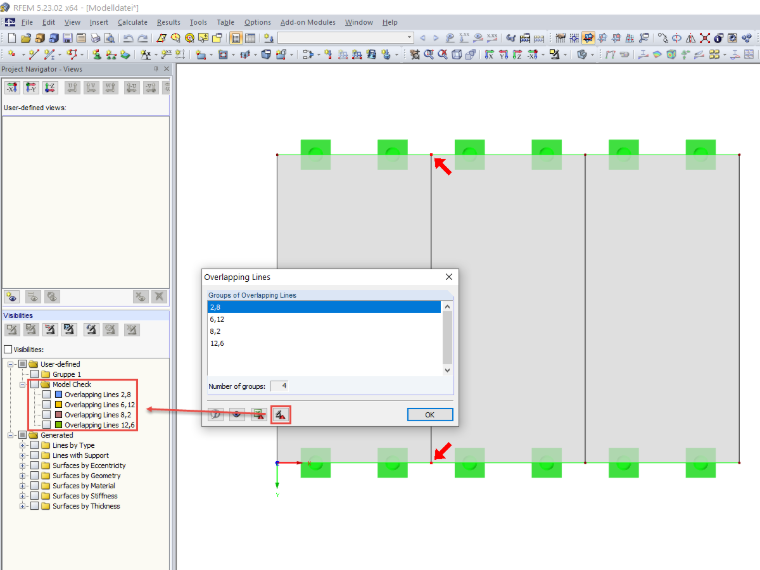Click the view in Z direction icon in navigator
The height and width of the screenshot is (570, 760).
(50, 87)
